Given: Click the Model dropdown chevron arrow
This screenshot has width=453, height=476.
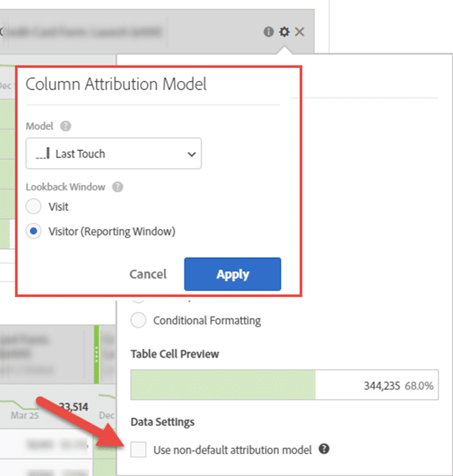Looking at the screenshot, I should 191,154.
